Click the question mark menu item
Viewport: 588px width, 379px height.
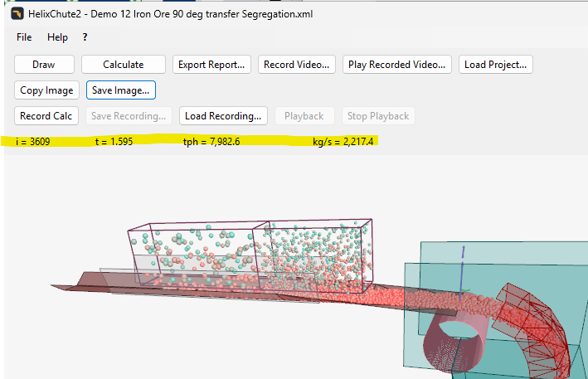(85, 37)
